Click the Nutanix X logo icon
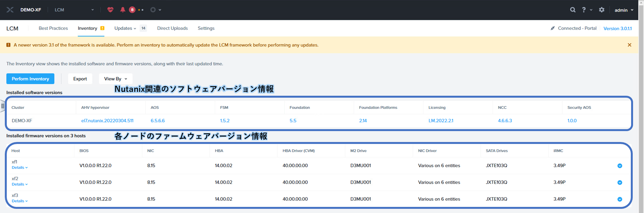644x213 pixels. click(10, 10)
